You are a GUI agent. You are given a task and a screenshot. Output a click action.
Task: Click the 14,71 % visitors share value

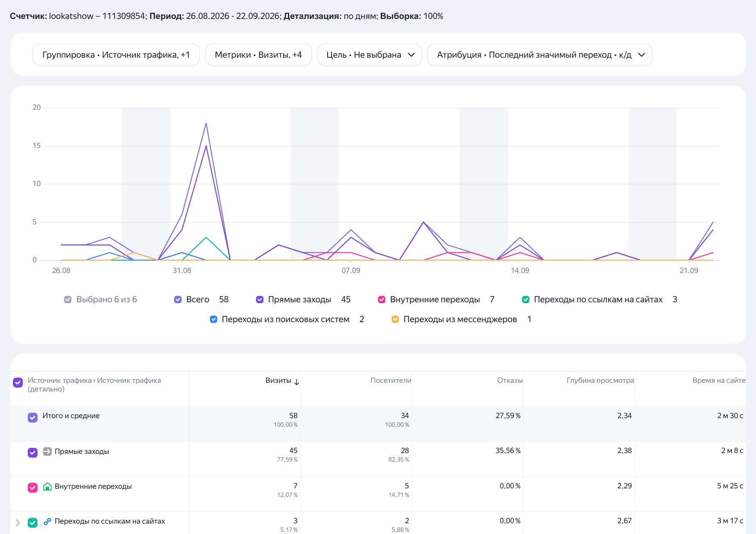(399, 495)
